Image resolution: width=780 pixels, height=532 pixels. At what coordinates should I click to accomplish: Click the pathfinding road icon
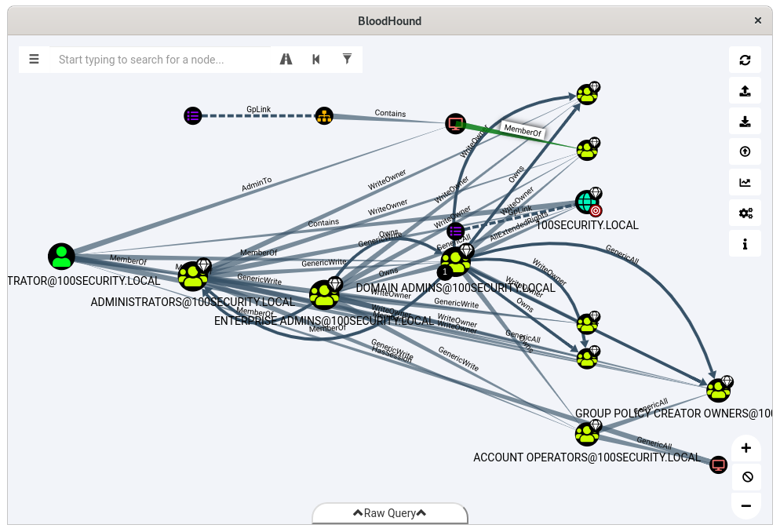point(286,59)
